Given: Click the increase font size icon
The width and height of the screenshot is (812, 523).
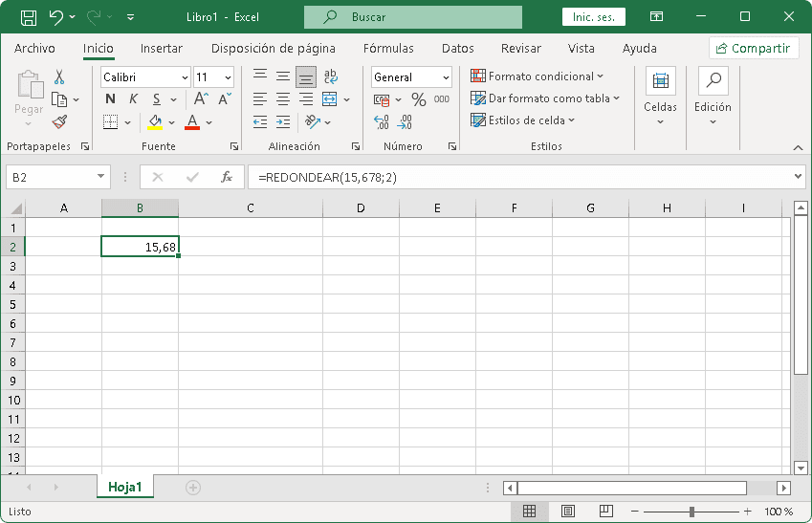Looking at the screenshot, I should [x=201, y=99].
